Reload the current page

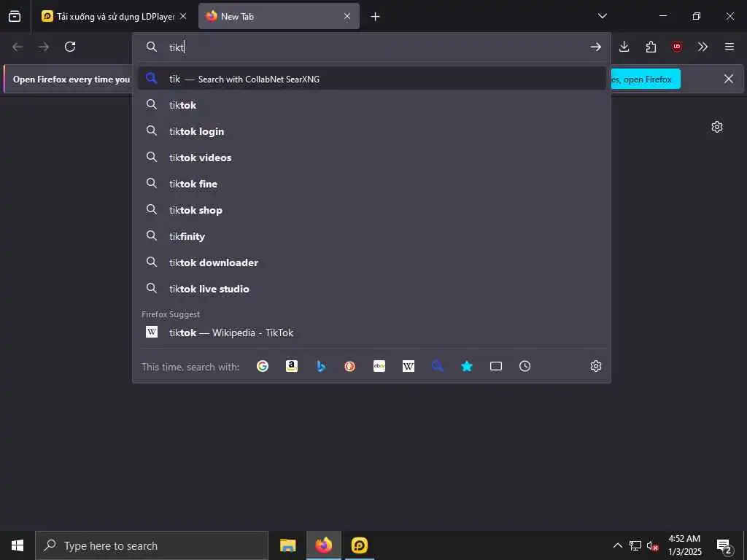tap(70, 47)
